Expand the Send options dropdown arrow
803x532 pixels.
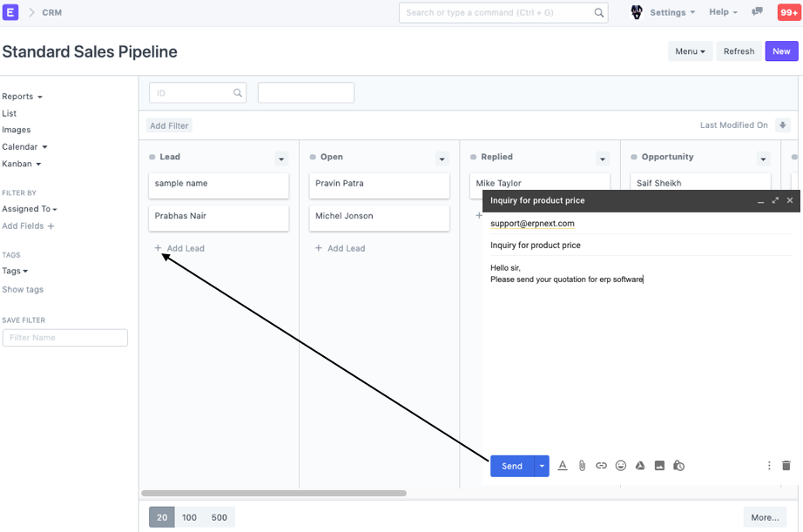click(542, 466)
